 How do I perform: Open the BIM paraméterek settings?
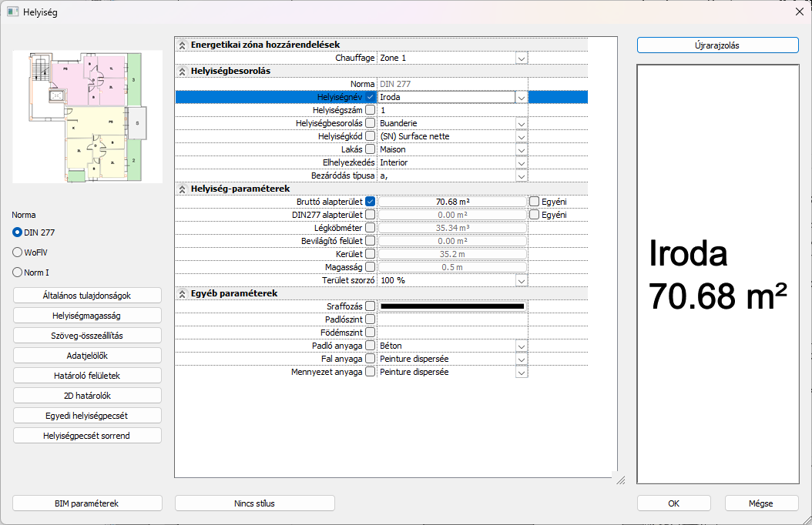(x=87, y=503)
